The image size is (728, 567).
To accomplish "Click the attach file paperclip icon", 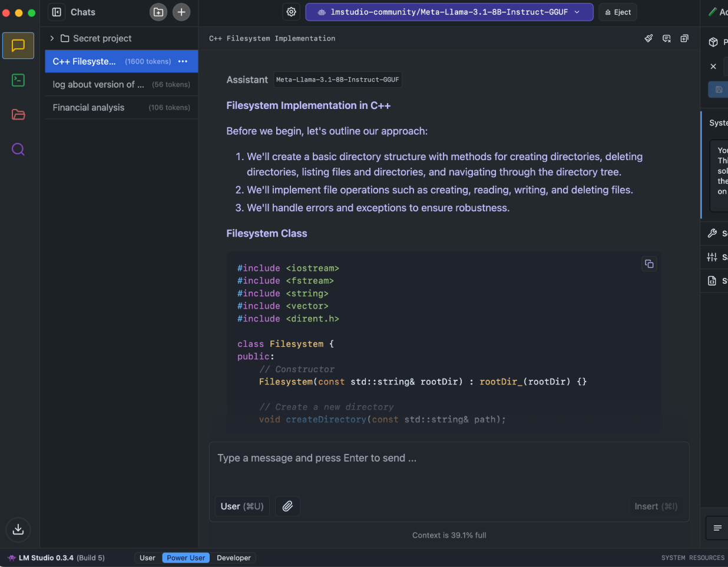I will click(287, 506).
